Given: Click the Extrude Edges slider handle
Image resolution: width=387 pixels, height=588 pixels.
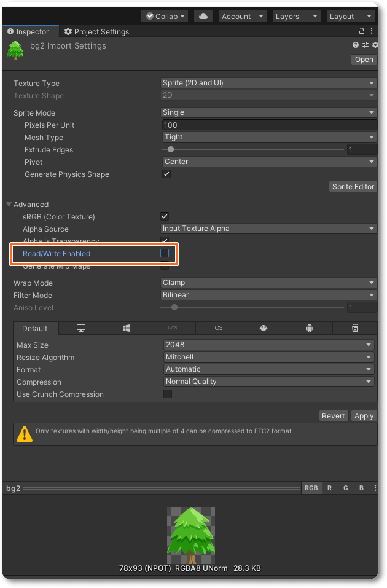Looking at the screenshot, I should click(171, 149).
